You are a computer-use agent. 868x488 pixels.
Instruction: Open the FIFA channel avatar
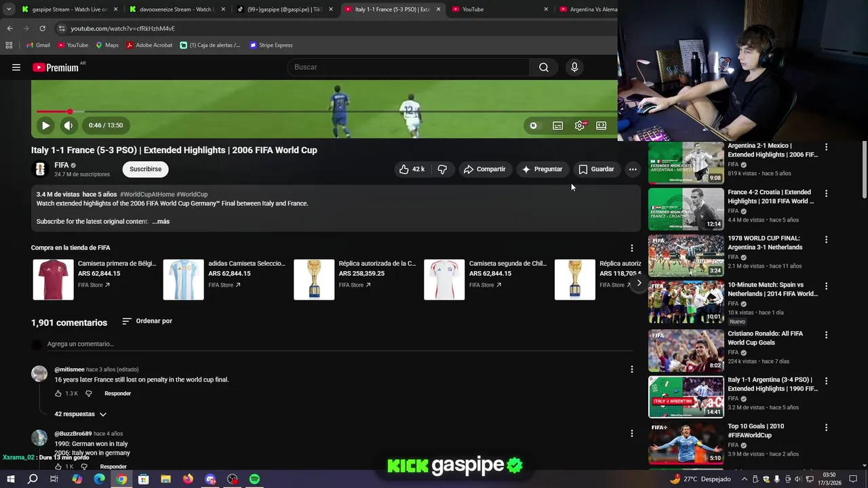click(x=40, y=169)
